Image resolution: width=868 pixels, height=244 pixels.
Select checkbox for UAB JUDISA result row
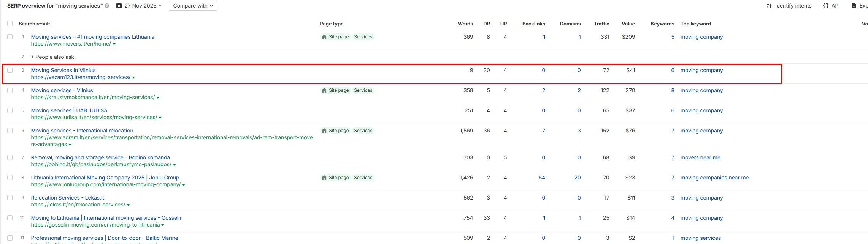(x=10, y=110)
